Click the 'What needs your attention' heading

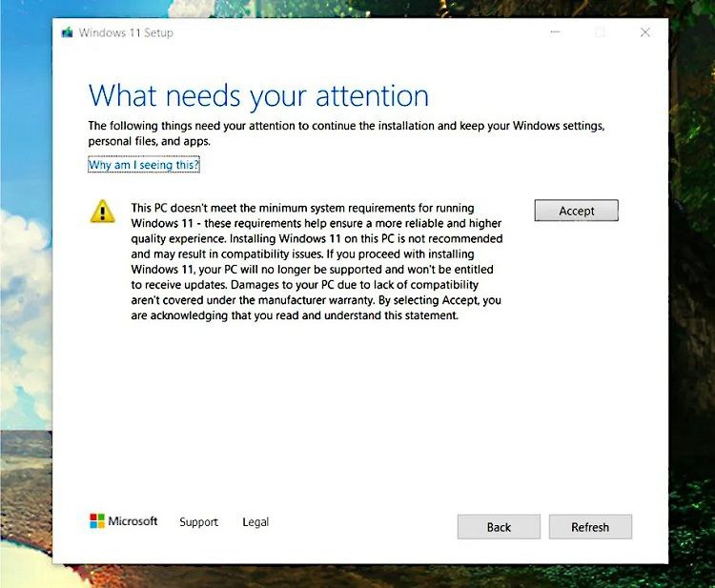258,95
